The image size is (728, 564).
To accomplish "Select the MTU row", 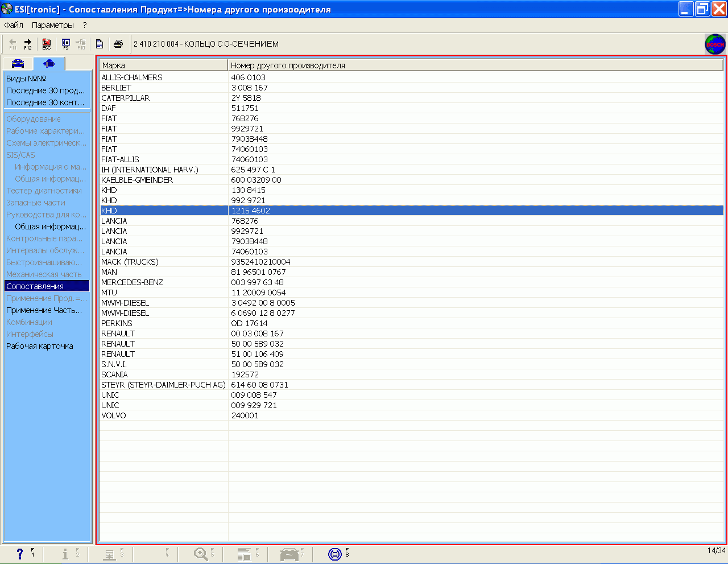I will click(412, 293).
